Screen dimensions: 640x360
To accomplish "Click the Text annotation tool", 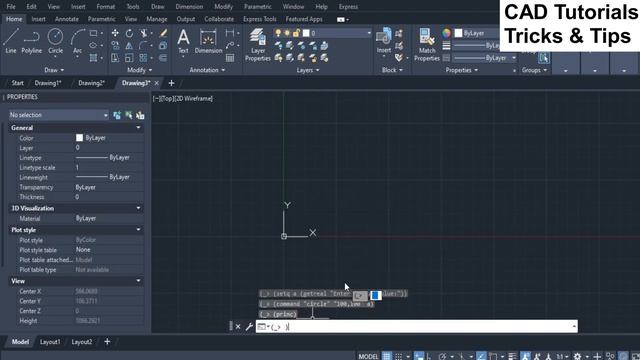I will pos(183,41).
